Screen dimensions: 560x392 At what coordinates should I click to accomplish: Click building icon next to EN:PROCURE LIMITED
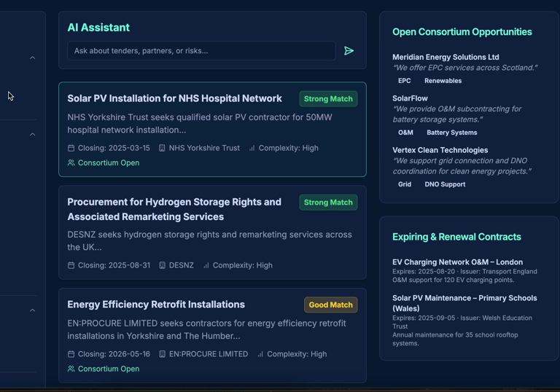point(162,354)
